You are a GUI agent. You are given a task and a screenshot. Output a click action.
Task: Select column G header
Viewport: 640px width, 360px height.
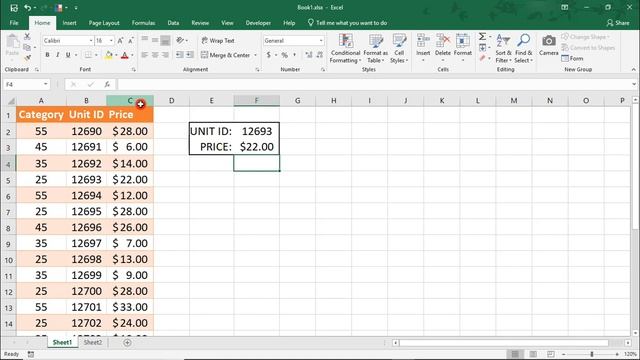(298, 100)
